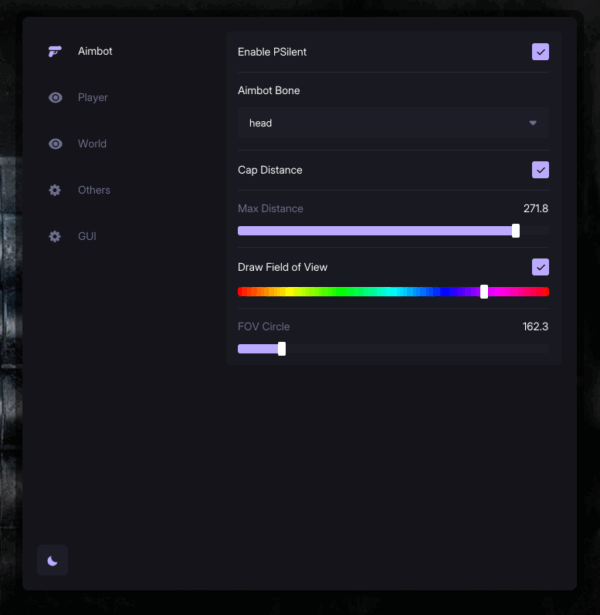Click the Draw Field of View label
The height and width of the screenshot is (615, 600).
(x=282, y=267)
